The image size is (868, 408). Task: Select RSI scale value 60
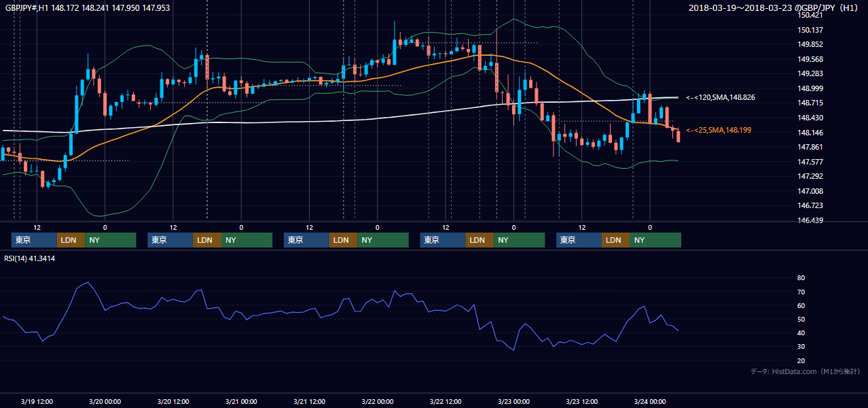coord(801,305)
